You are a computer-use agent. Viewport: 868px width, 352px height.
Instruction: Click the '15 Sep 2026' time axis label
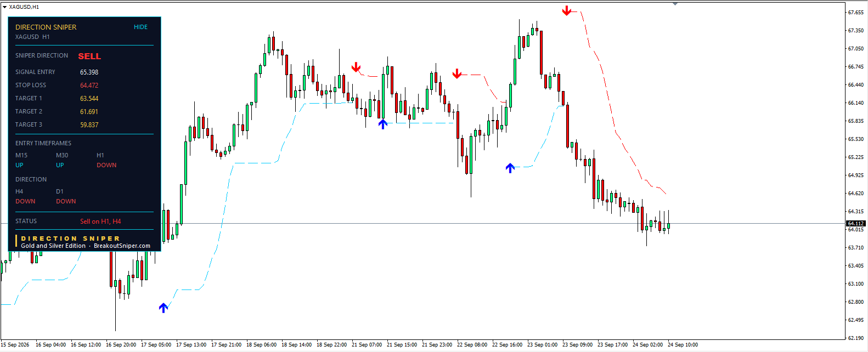click(x=15, y=345)
